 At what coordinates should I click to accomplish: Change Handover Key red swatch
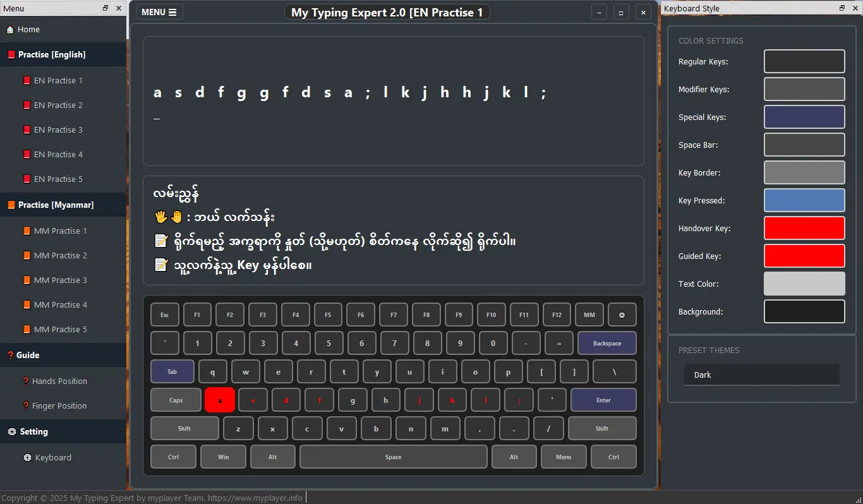point(804,228)
